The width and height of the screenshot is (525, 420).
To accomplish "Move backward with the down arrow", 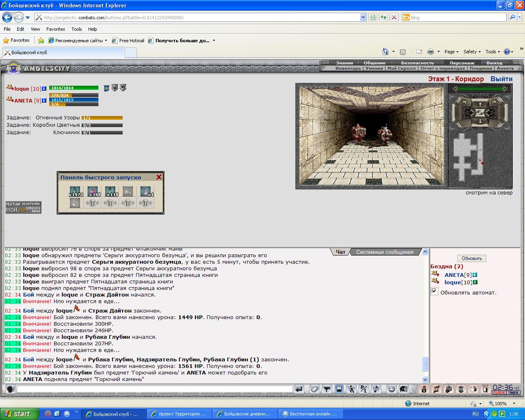I will coord(480,122).
